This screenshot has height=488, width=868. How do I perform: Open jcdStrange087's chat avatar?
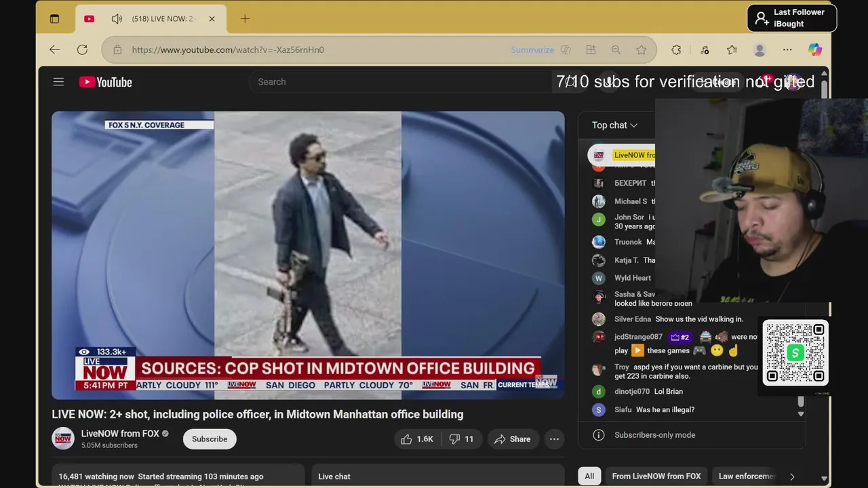point(598,337)
